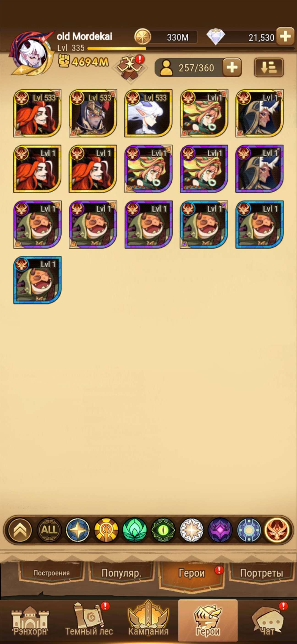Switch to the Портреты tab
Viewport: 297px width, 644px height.
[x=262, y=573]
